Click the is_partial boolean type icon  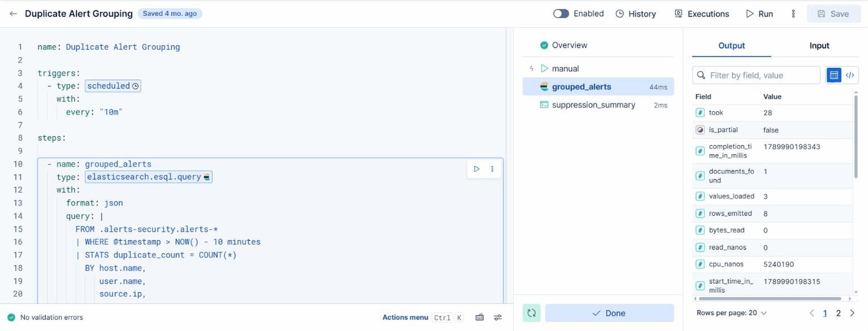click(700, 130)
